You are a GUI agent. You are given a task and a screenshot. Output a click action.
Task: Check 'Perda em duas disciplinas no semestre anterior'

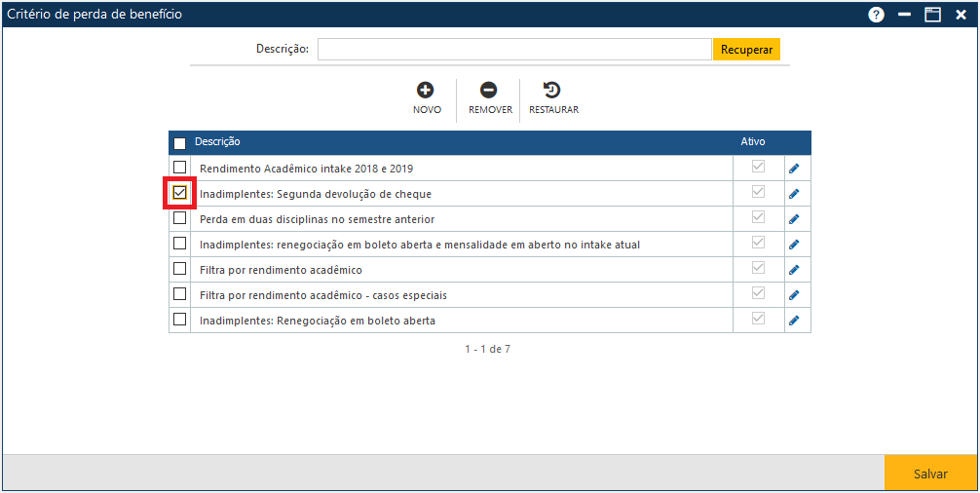(x=179, y=218)
